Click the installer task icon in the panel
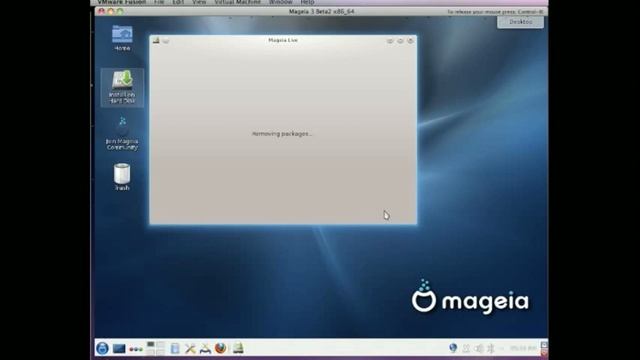The height and width of the screenshot is (360, 640). 238,348
